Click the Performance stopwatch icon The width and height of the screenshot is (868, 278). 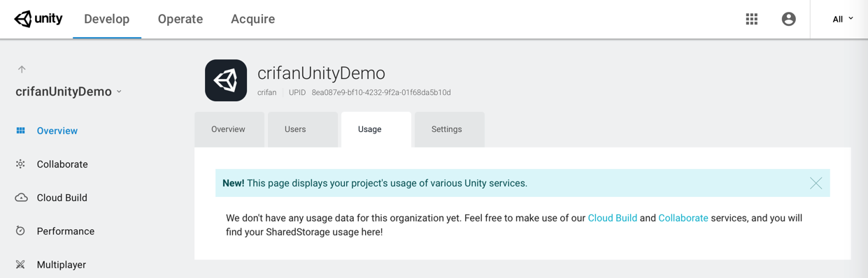click(x=20, y=231)
